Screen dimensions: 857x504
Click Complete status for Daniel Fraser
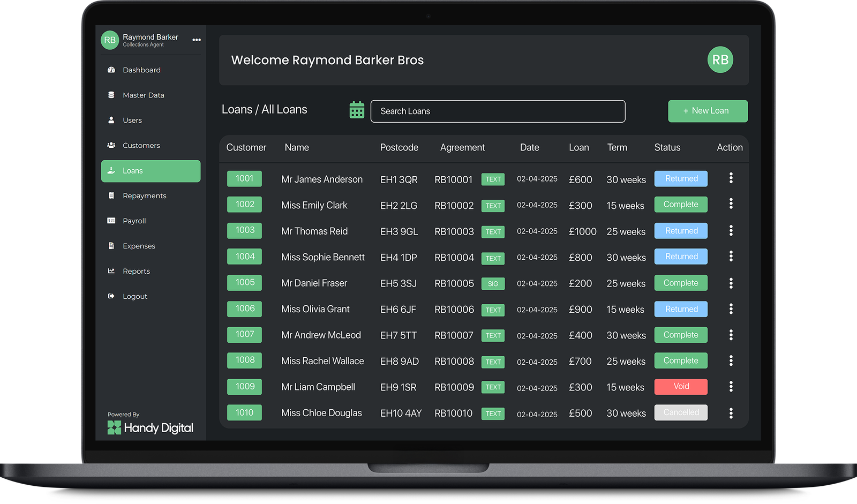click(681, 283)
